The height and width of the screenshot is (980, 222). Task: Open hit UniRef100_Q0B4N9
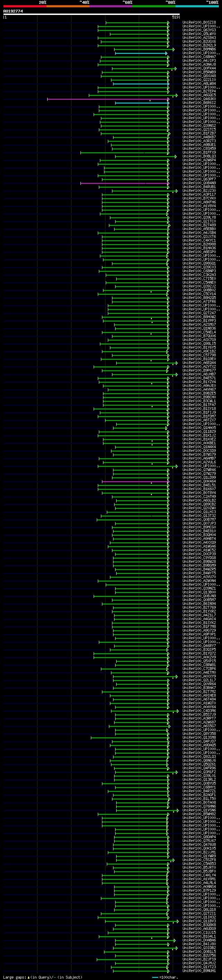(199, 183)
